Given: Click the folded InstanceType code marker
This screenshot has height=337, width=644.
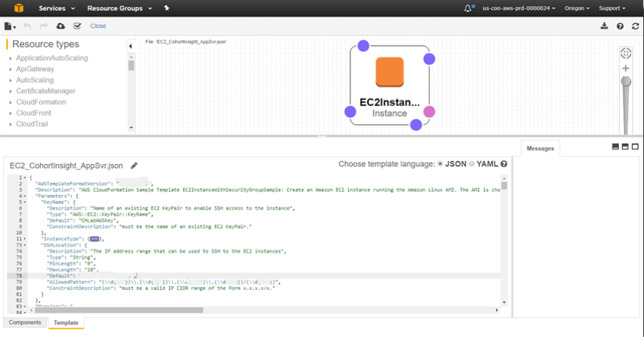Looking at the screenshot, I should coord(94,239).
